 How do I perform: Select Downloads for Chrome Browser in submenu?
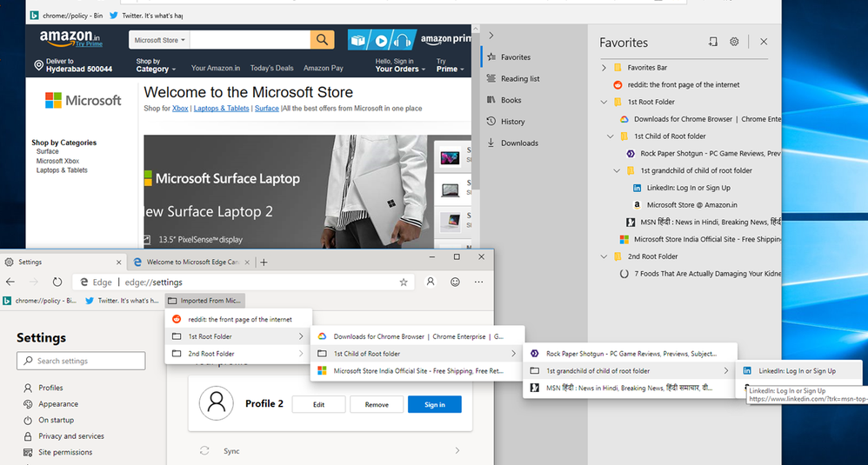point(417,336)
